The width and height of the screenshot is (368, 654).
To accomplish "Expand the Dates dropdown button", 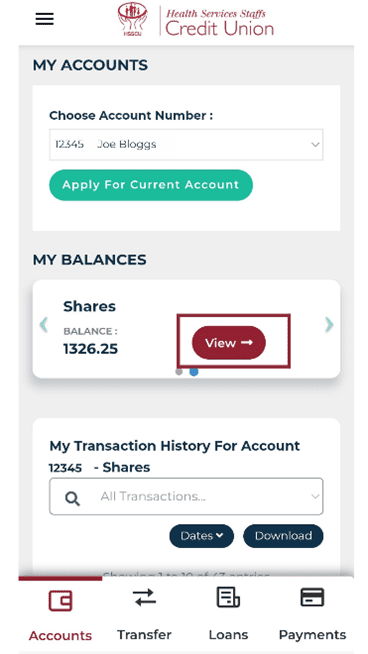I will 202,536.
